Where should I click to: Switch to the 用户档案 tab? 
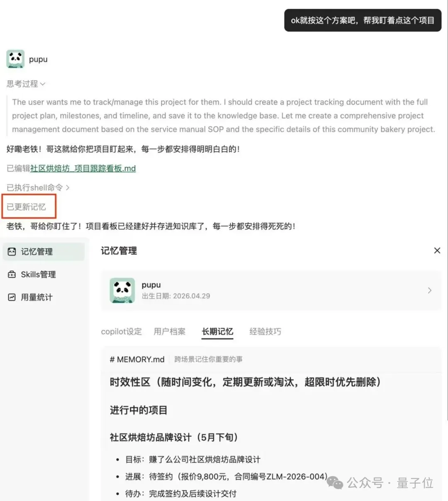click(169, 331)
